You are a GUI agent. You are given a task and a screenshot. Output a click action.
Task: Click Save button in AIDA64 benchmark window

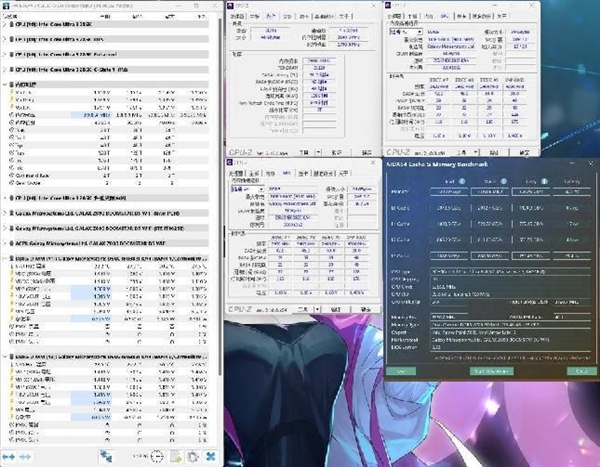[x=401, y=371]
